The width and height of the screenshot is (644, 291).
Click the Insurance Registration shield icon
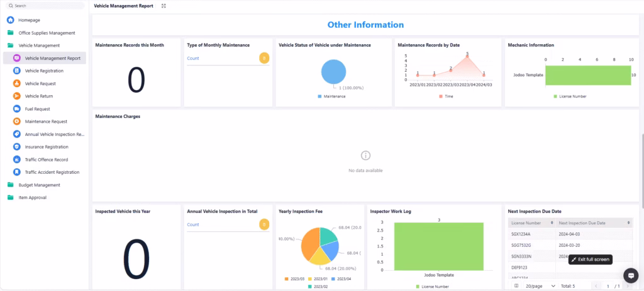click(x=16, y=147)
